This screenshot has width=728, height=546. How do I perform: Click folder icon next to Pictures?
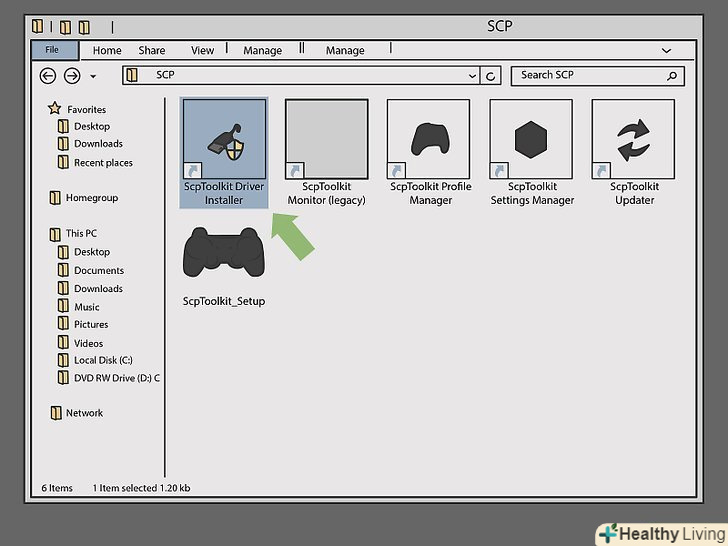click(63, 324)
